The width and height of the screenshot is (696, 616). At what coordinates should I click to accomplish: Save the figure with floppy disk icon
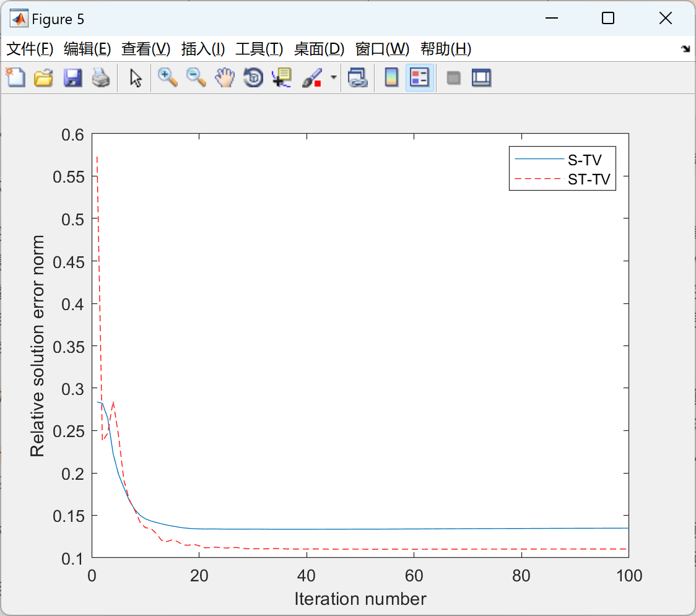coord(72,77)
